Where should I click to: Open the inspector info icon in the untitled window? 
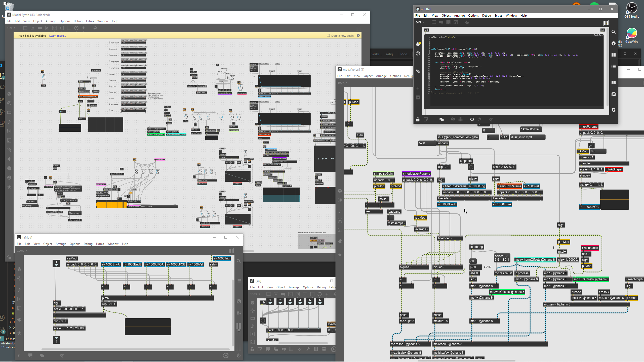[x=614, y=43]
